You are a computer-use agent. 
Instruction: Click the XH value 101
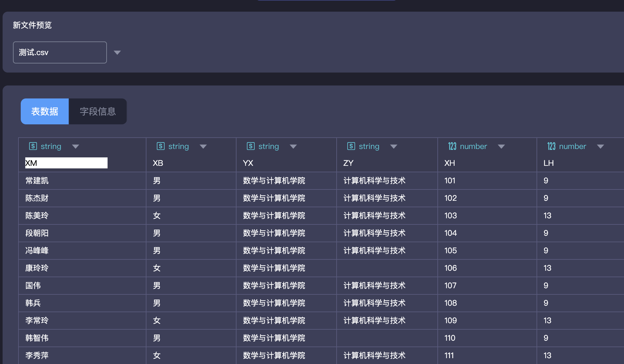click(x=450, y=181)
